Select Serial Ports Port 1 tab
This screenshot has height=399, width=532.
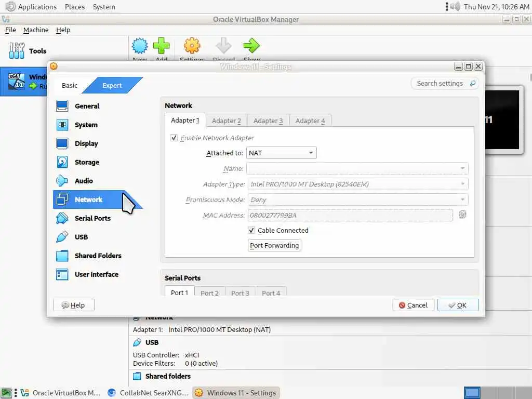[x=179, y=292]
